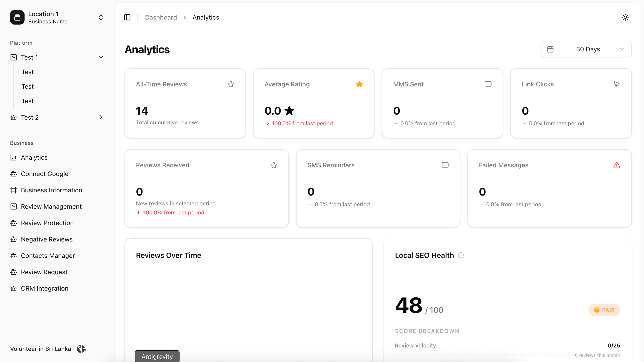
Task: Click the red warning icon on Failed Messages card
Action: (617, 165)
